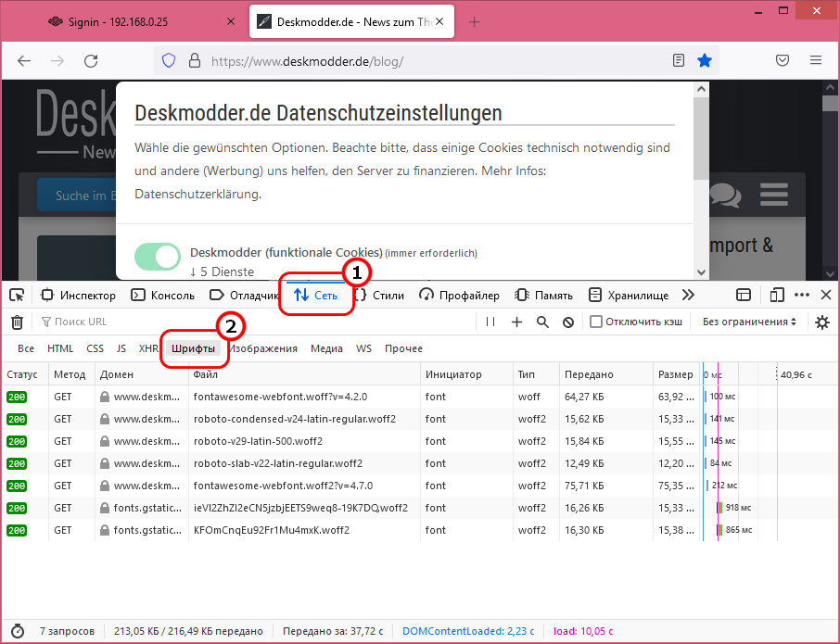The width and height of the screenshot is (840, 644).
Task: Clear the network log with the trash icon
Action: [x=17, y=322]
